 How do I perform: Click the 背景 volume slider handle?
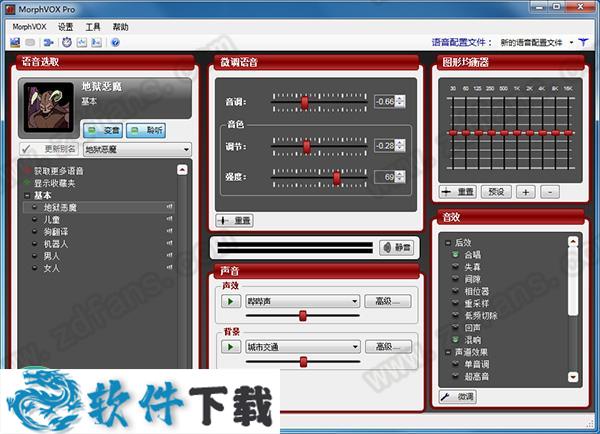click(303, 362)
